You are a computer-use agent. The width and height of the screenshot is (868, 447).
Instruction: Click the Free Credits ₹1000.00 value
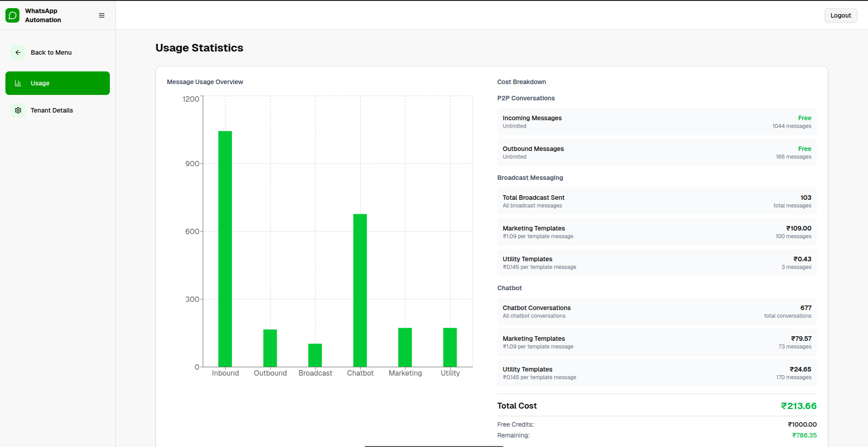click(802, 424)
